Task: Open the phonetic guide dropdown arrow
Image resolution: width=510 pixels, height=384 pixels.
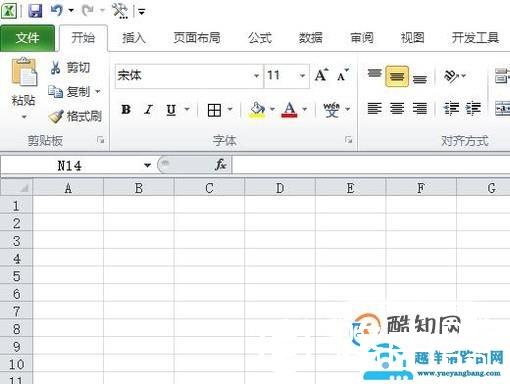Action: pos(348,109)
